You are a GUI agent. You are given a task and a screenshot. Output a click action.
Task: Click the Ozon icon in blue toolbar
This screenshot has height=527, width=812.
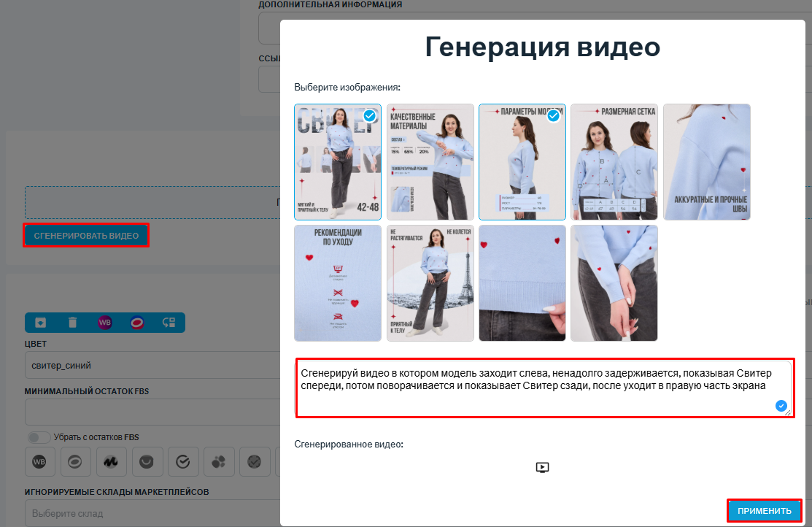(136, 322)
